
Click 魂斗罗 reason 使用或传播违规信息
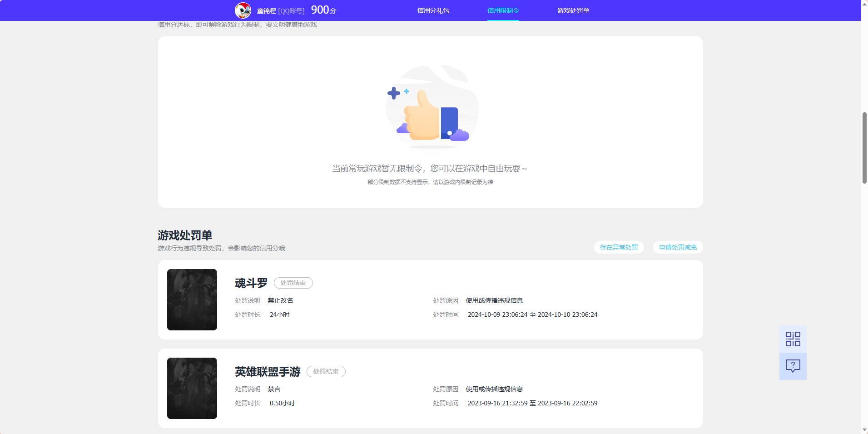494,300
